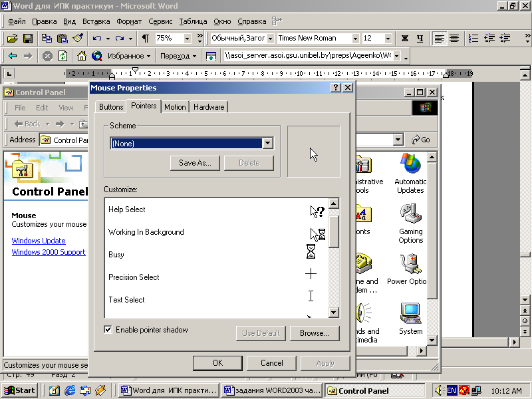Click the Paste clipboard icon

(62, 39)
